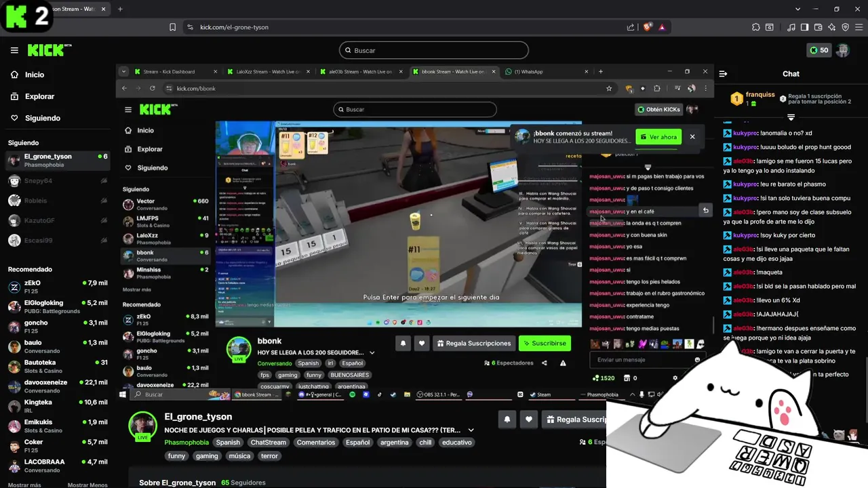Toggle the browser sidebar panel icon
Viewport: 868px width, 488px height.
tap(804, 27)
